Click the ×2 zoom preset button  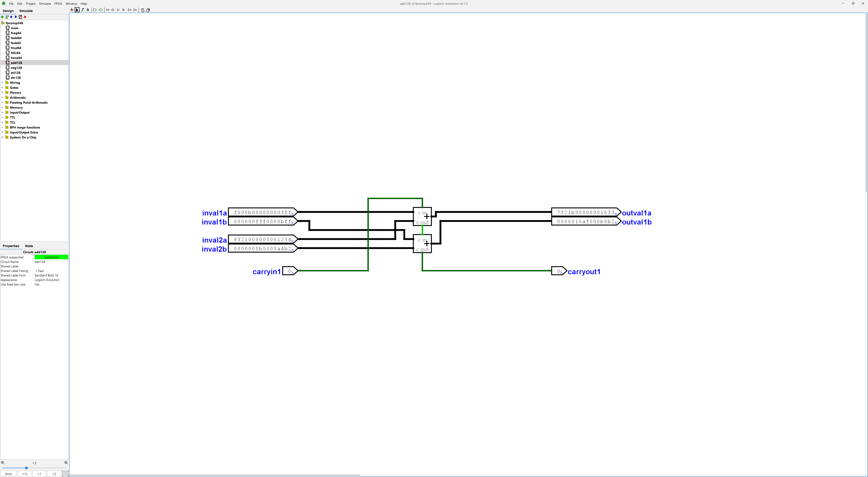coord(54,474)
